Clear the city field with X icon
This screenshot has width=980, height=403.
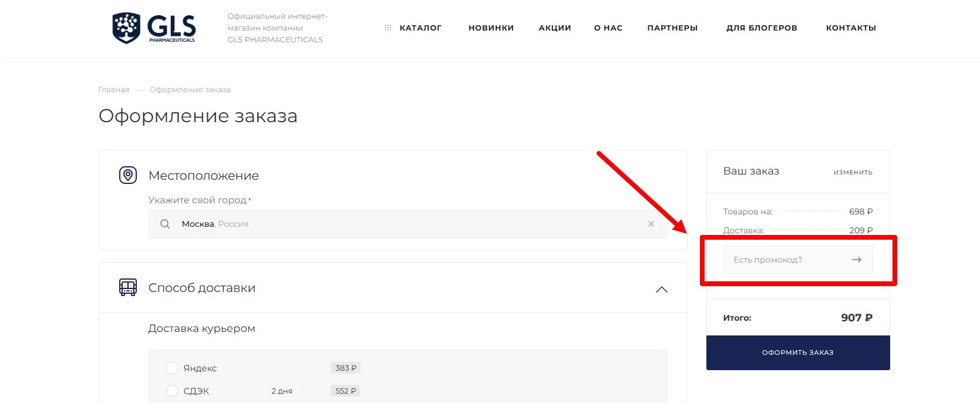(x=651, y=224)
